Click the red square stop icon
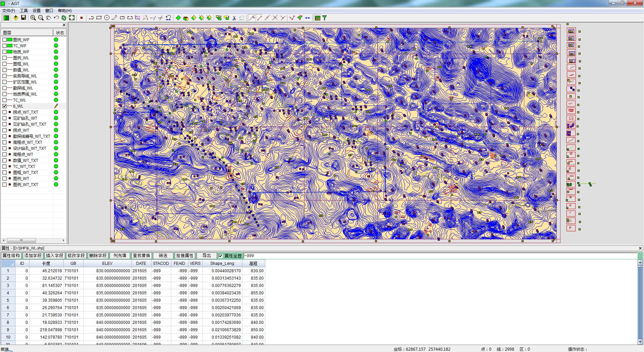The width and height of the screenshot is (644, 352). (x=82, y=18)
